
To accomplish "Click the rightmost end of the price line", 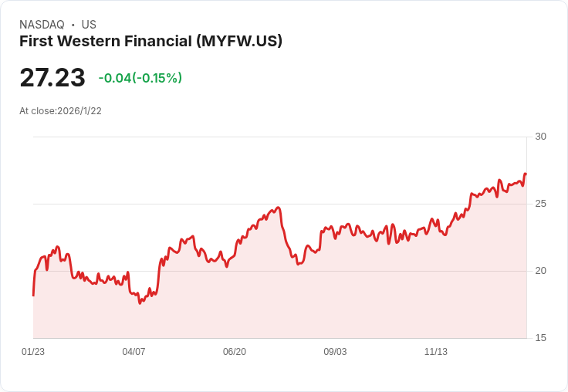I will [526, 174].
